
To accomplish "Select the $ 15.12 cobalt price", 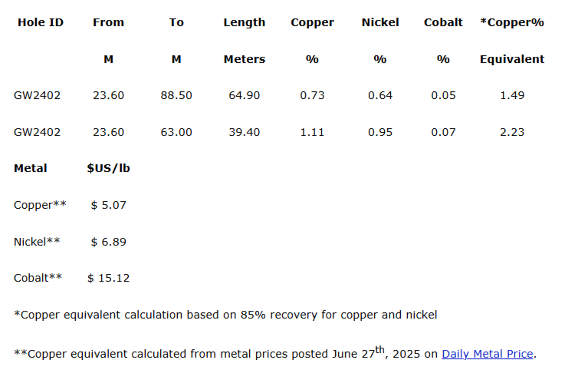I will [108, 278].
